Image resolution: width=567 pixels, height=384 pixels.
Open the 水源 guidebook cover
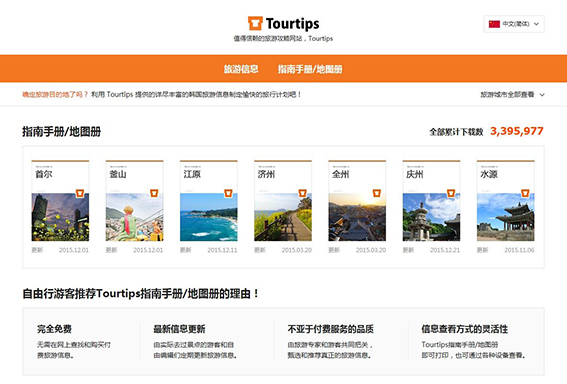(506, 201)
